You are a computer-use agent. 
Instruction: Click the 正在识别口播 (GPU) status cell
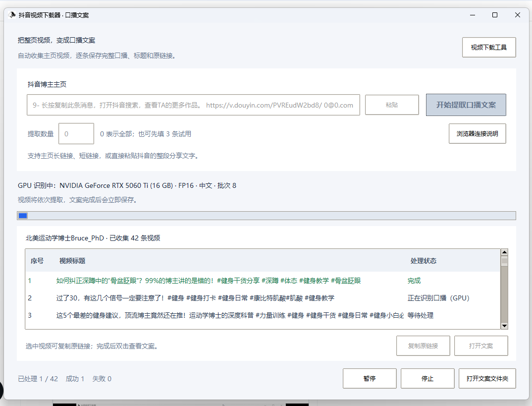(x=438, y=298)
